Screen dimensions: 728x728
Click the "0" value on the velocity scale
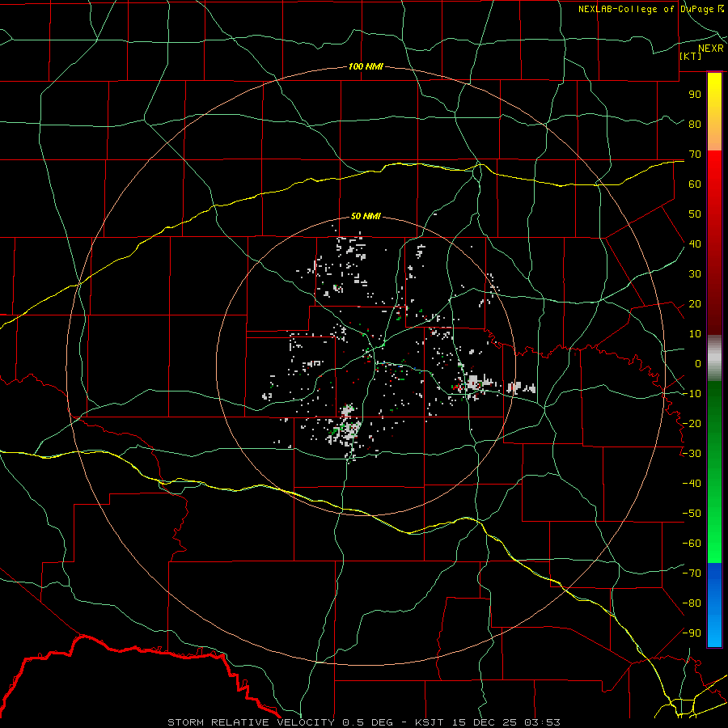click(698, 364)
